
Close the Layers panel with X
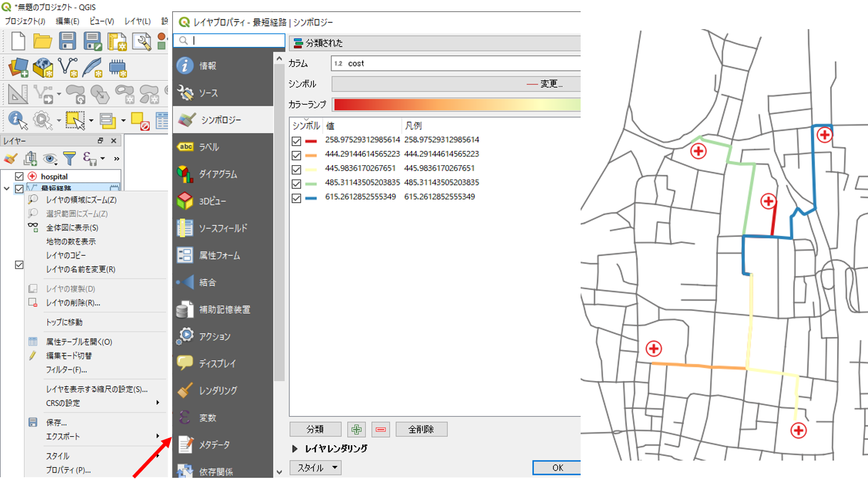[x=113, y=141]
